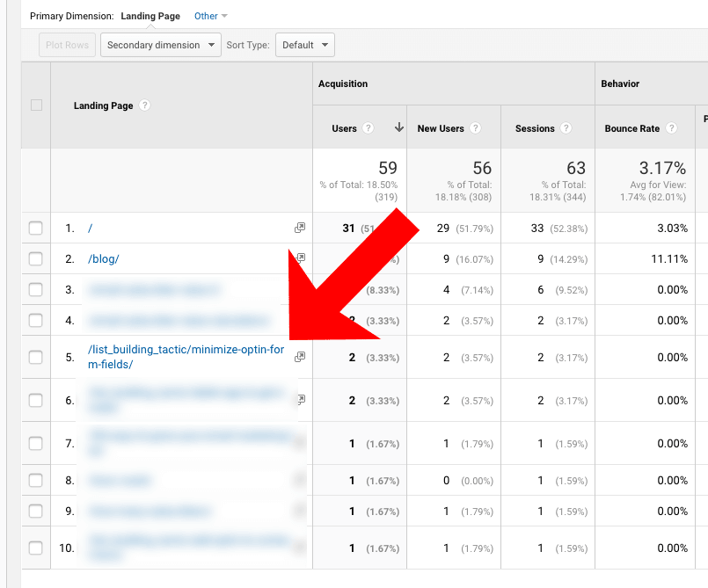Check the checkbox for row 6
708x588 pixels.
coord(36,400)
